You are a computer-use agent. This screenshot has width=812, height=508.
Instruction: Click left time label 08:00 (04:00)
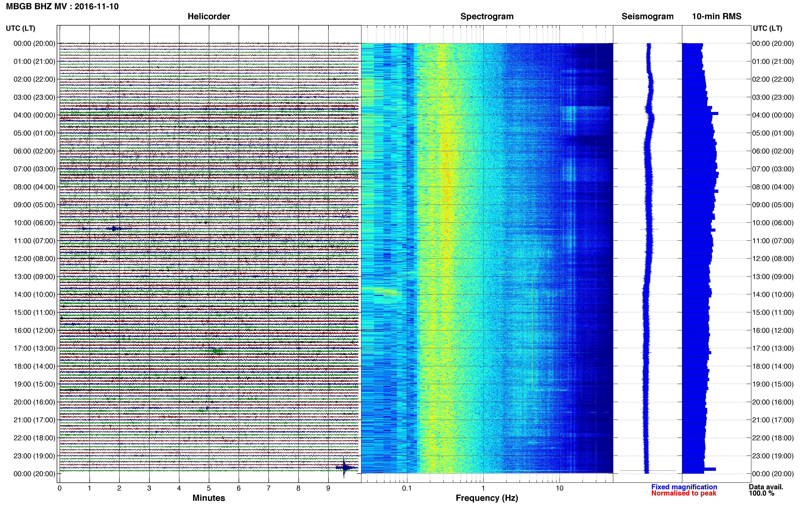coord(34,187)
